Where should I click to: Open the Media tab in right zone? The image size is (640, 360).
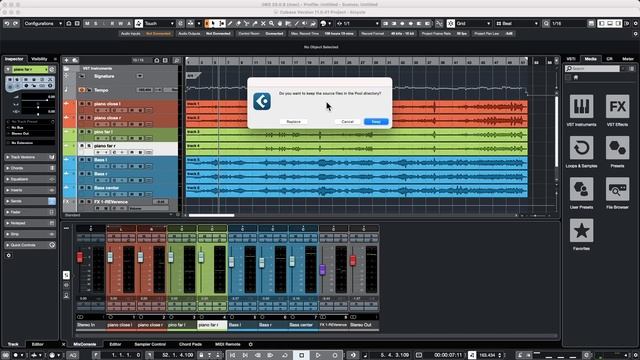(x=590, y=59)
